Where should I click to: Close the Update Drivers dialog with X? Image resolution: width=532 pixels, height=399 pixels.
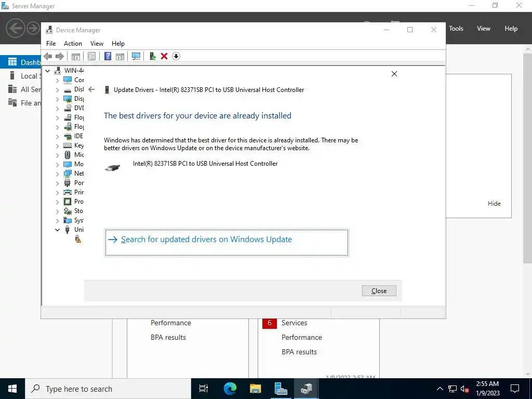pos(394,74)
